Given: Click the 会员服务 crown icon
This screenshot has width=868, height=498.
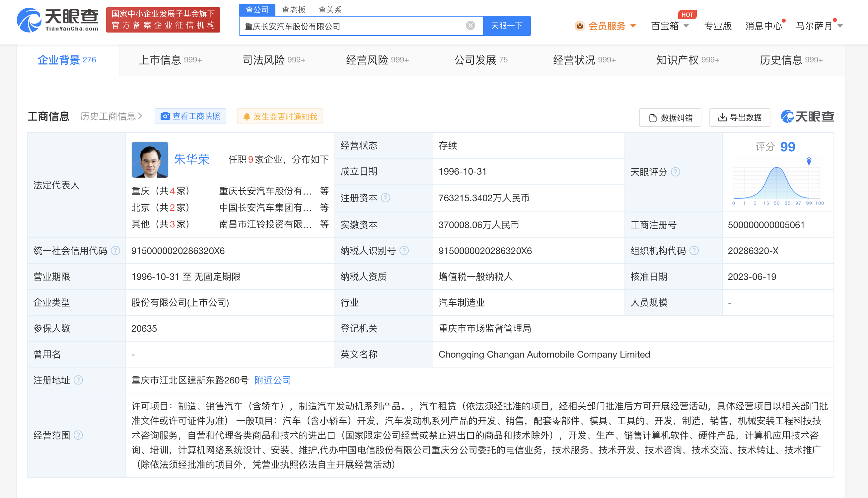Looking at the screenshot, I should tap(580, 26).
